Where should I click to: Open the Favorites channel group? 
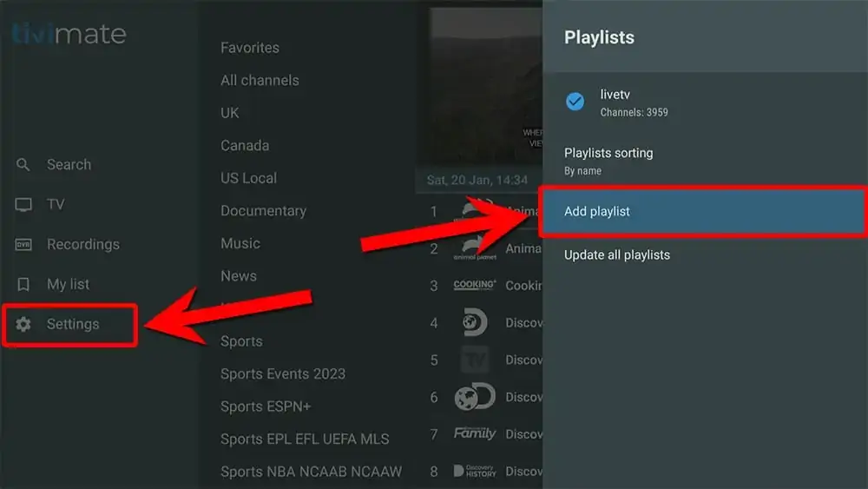[x=250, y=48]
